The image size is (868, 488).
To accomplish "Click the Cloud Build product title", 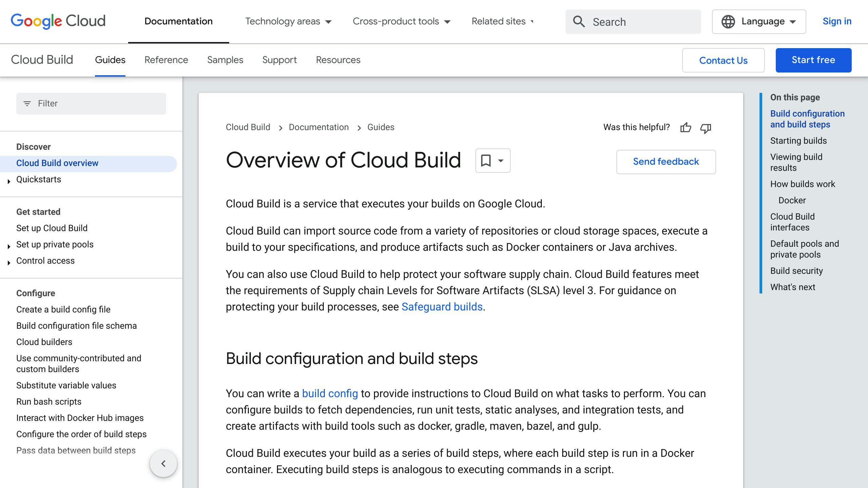I will [x=42, y=60].
